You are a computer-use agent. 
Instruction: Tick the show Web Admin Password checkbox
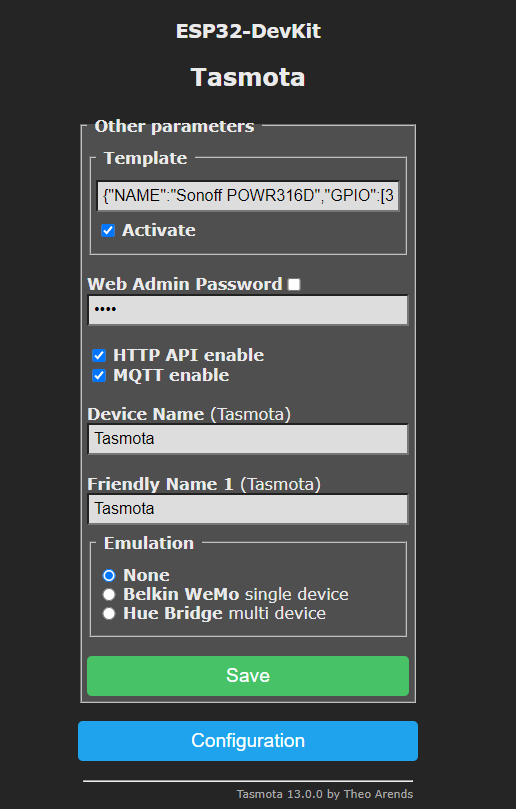coord(294,284)
